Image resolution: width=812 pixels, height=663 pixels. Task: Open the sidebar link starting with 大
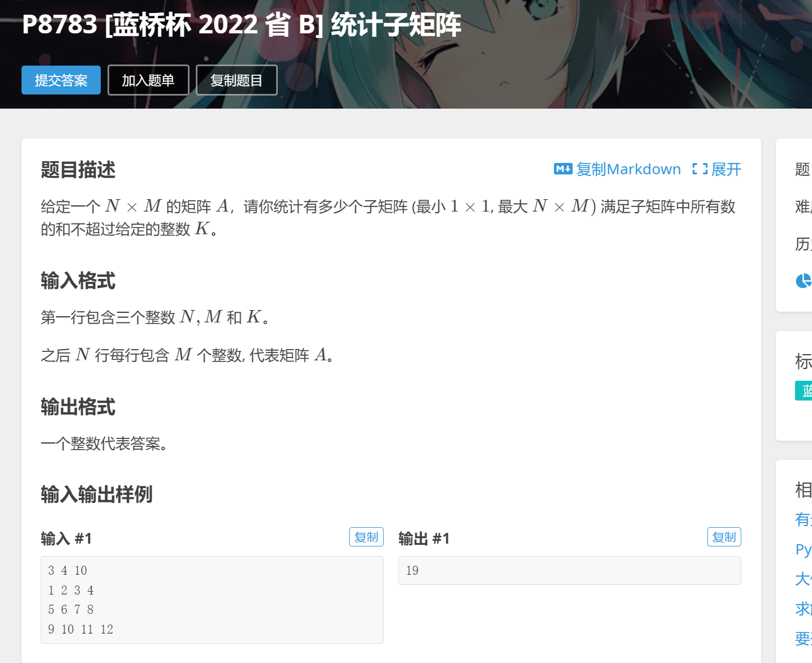(804, 579)
